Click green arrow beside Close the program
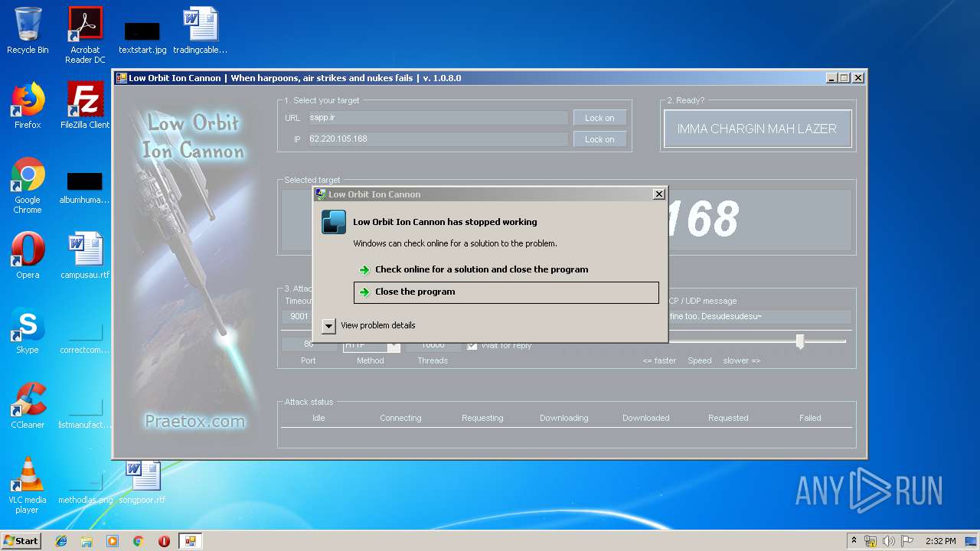Screen dimensions: 980x551 coord(364,292)
